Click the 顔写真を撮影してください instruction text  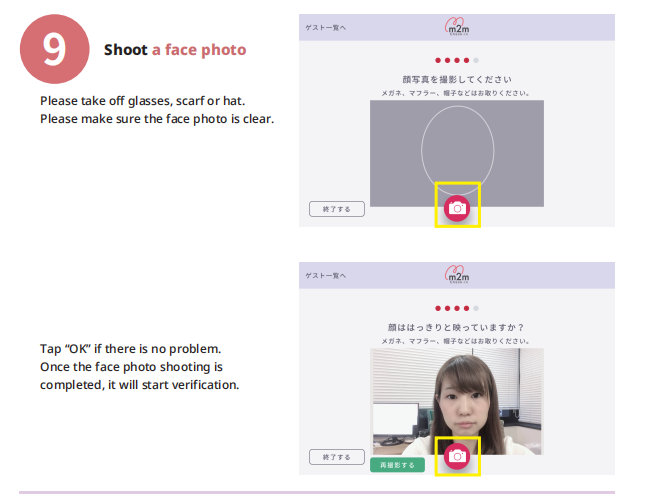tap(456, 79)
